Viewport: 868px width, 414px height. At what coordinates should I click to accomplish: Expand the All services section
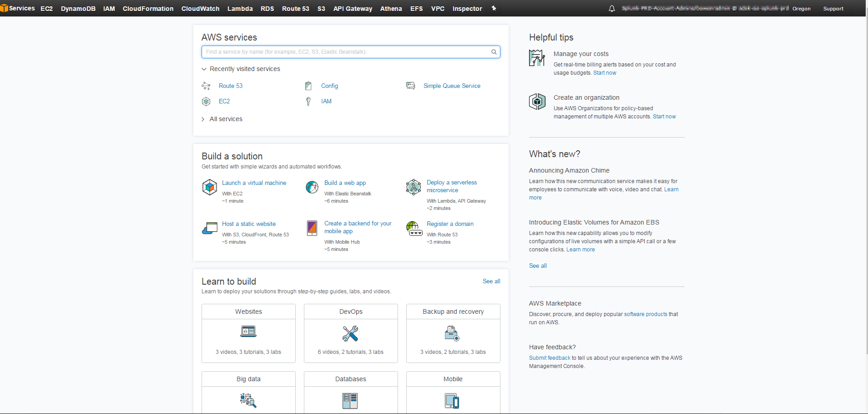point(222,119)
